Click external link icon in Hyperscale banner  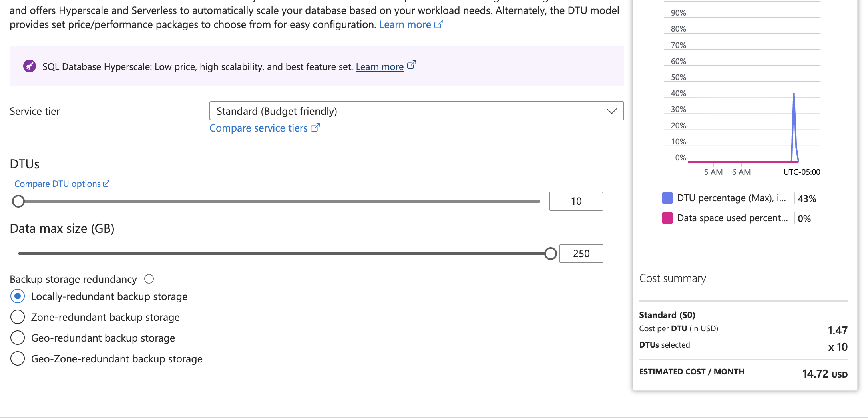pos(412,65)
